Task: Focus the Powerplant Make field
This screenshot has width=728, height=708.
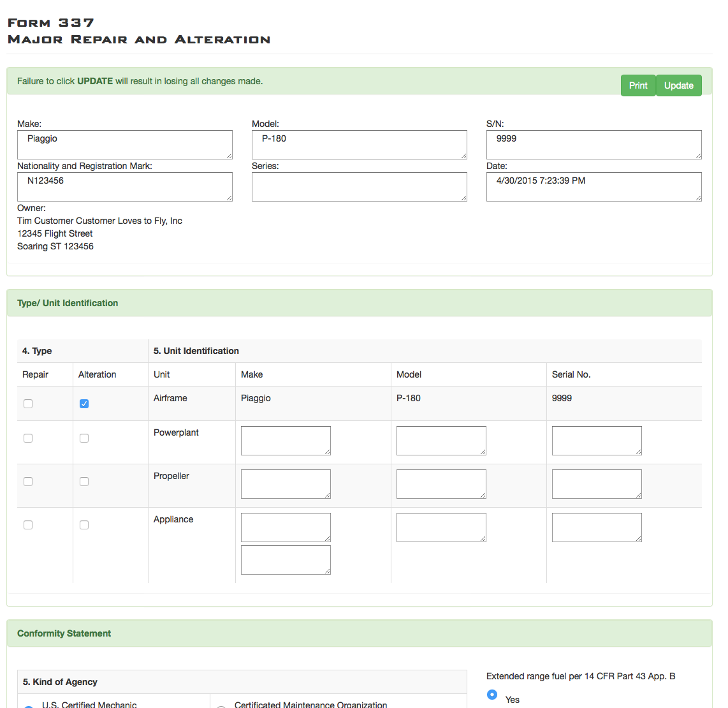Action: [x=286, y=440]
